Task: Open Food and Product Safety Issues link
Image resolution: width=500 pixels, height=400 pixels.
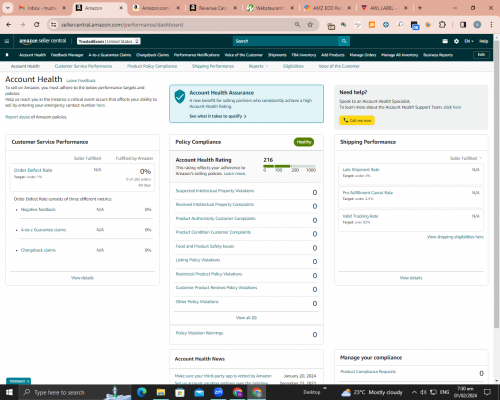Action: pos(205,246)
